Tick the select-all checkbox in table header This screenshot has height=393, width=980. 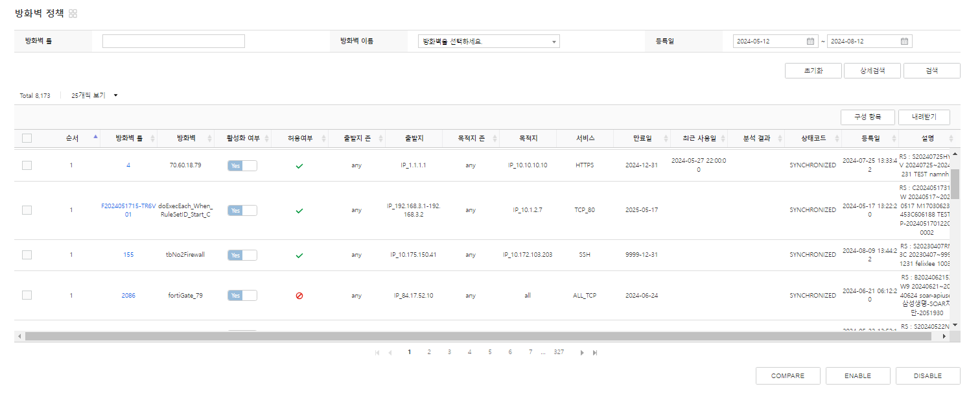(x=27, y=138)
